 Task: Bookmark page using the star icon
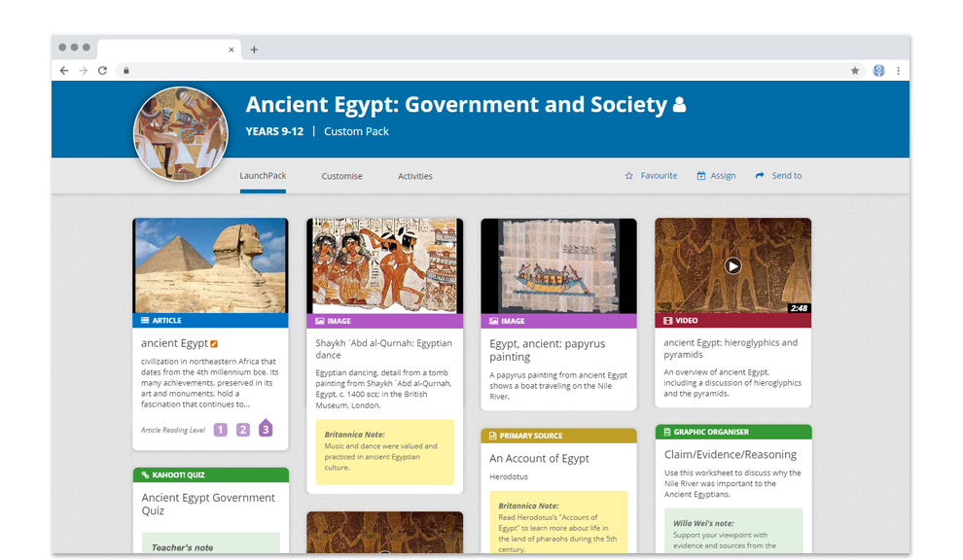(855, 71)
